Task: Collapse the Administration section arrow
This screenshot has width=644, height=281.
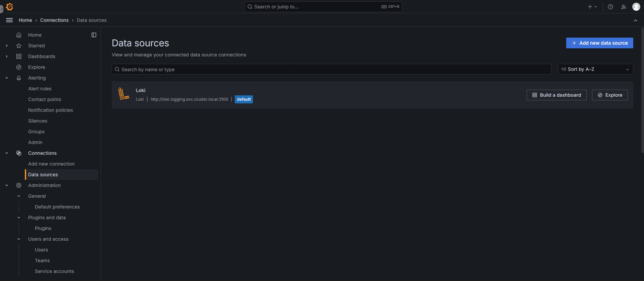Action: pos(7,185)
